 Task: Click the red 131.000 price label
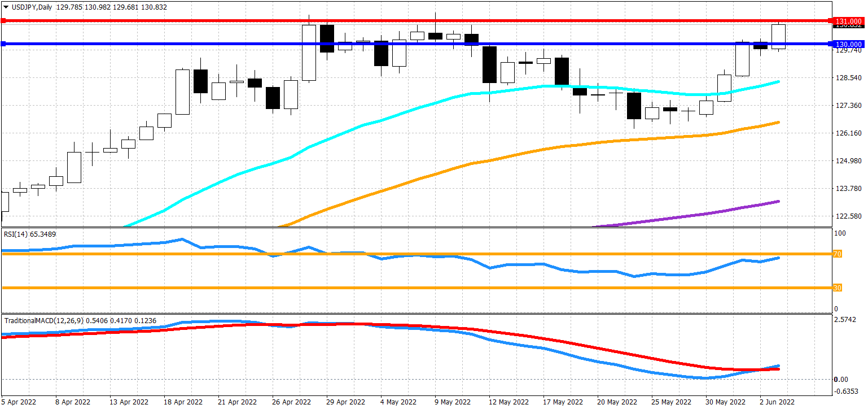click(x=848, y=21)
